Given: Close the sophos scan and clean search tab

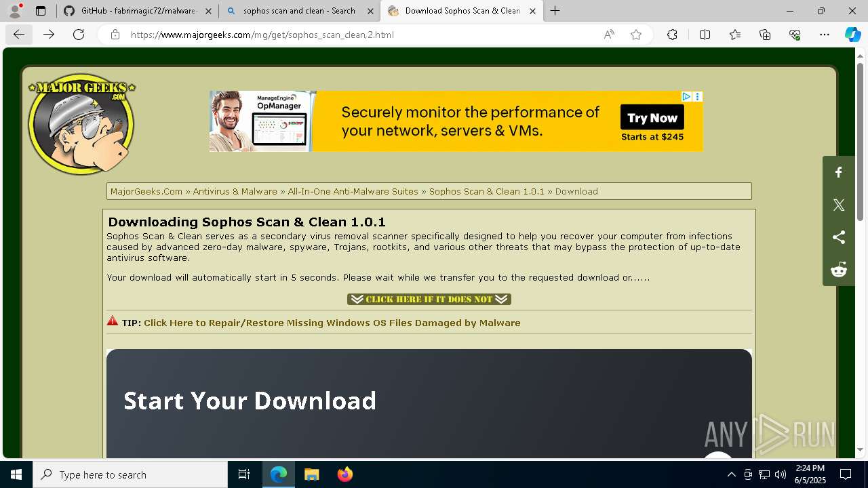Looking at the screenshot, I should tap(370, 11).
